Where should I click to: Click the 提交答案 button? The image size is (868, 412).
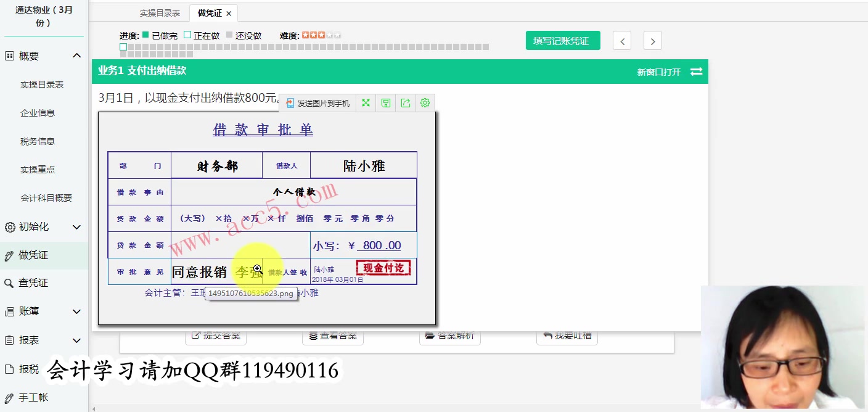(x=216, y=336)
